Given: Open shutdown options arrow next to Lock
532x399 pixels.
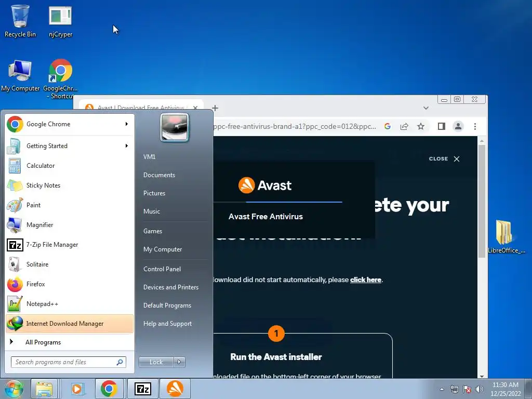Looking at the screenshot, I should tap(179, 362).
